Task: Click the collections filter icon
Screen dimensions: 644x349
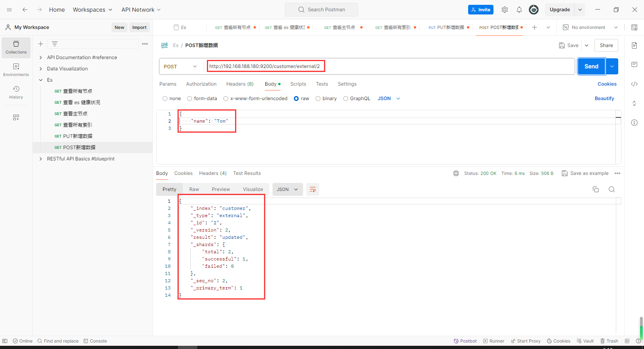Action: 55,44
